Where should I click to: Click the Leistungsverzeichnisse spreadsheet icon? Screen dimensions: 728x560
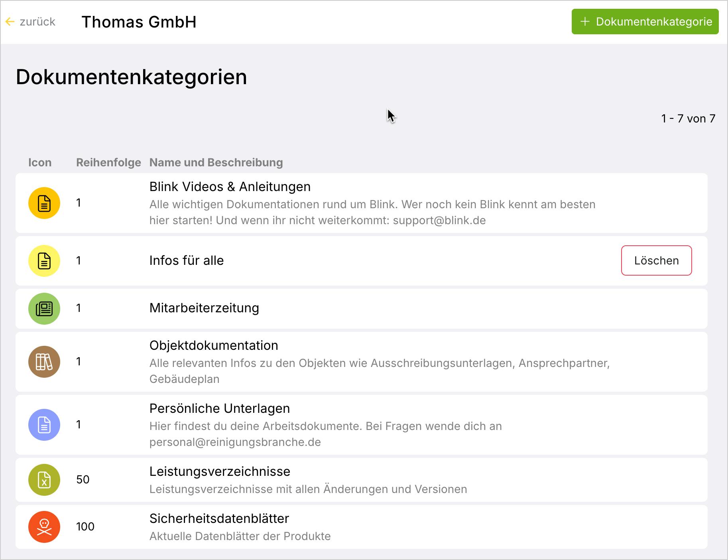click(44, 480)
